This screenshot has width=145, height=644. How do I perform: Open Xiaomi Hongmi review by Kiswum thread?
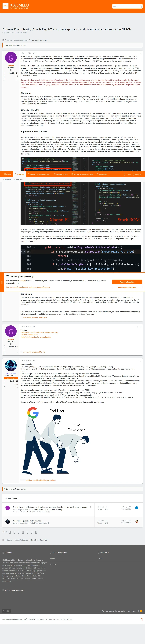pyautogui.click(x=27, y=521)
